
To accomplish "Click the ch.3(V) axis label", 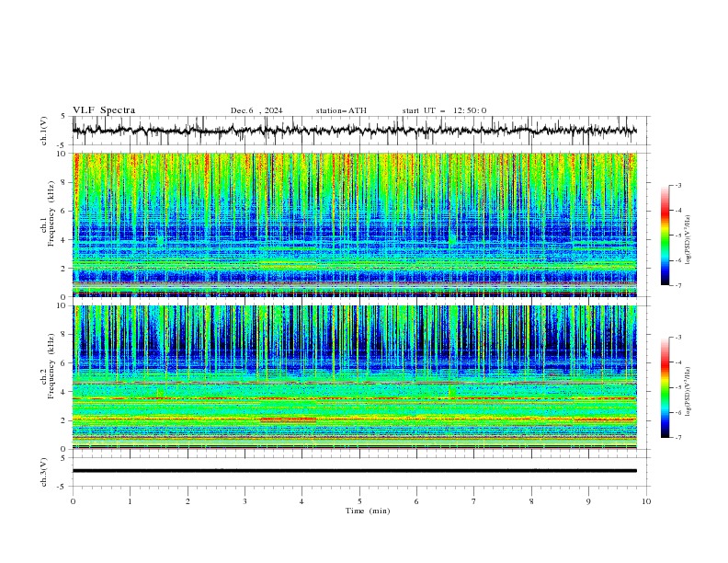I will point(44,472).
